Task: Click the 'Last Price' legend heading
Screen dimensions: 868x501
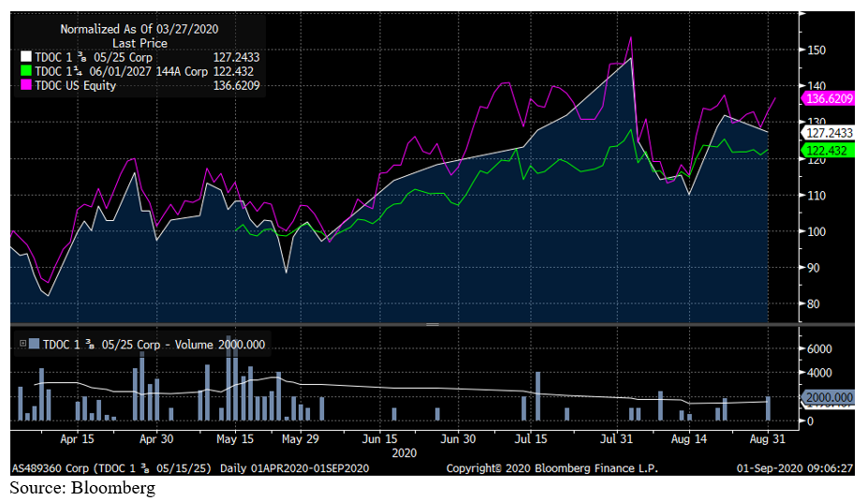Action: 140,43
